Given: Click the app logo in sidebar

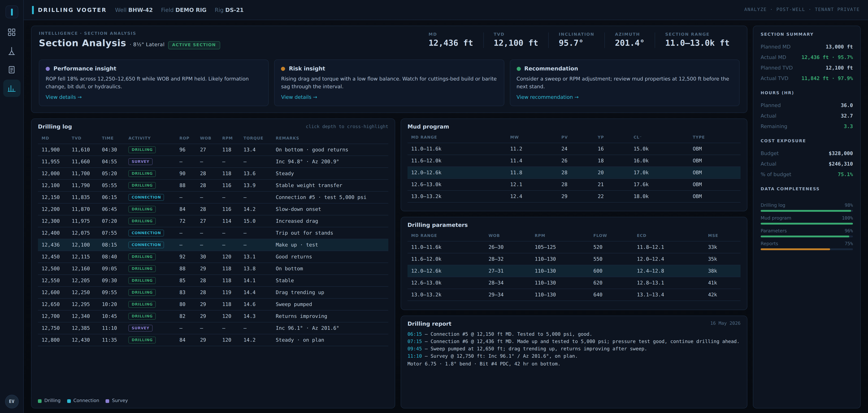Looking at the screenshot, I should point(12,12).
